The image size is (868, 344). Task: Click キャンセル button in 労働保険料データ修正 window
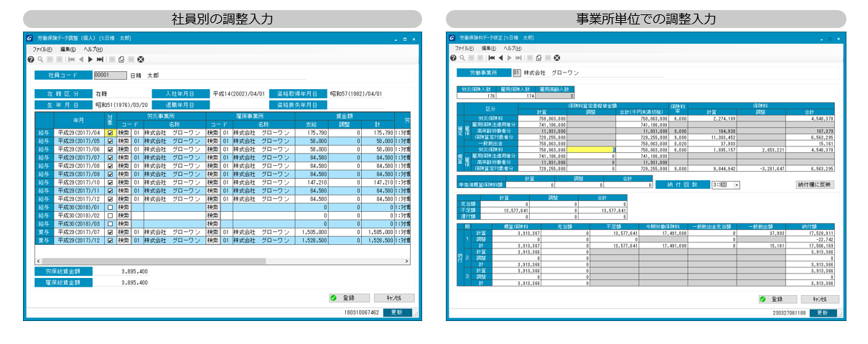[819, 299]
